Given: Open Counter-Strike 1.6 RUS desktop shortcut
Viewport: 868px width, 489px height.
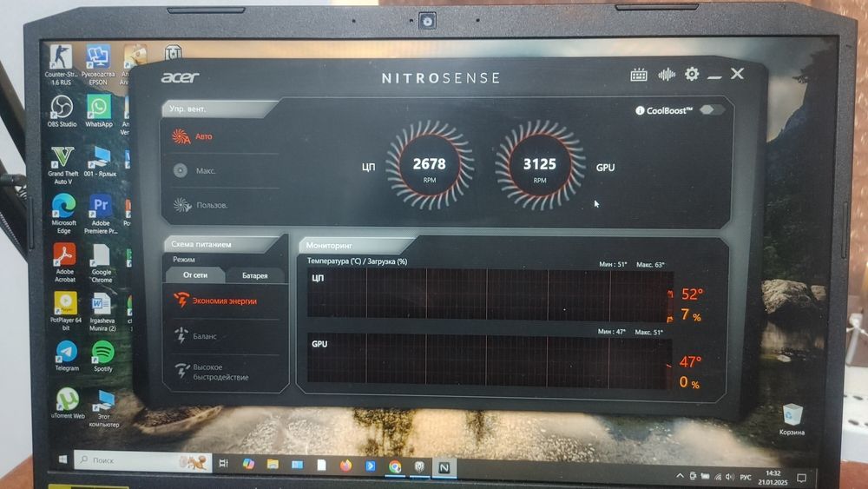Looking at the screenshot, I should tap(62, 65).
